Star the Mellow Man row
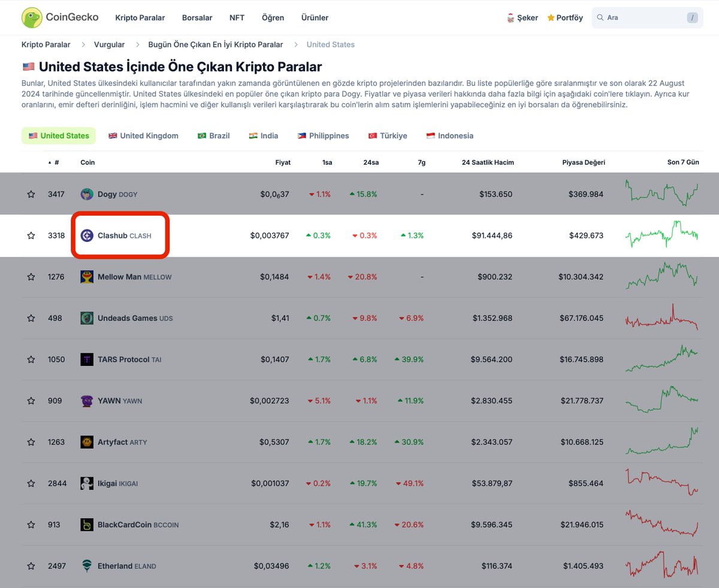This screenshot has height=588, width=719. (x=31, y=277)
